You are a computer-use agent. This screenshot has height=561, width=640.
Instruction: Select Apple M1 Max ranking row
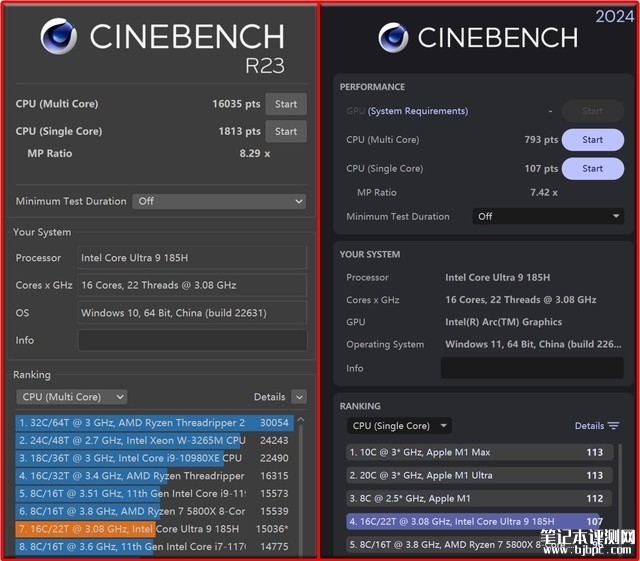pyautogui.click(x=479, y=452)
